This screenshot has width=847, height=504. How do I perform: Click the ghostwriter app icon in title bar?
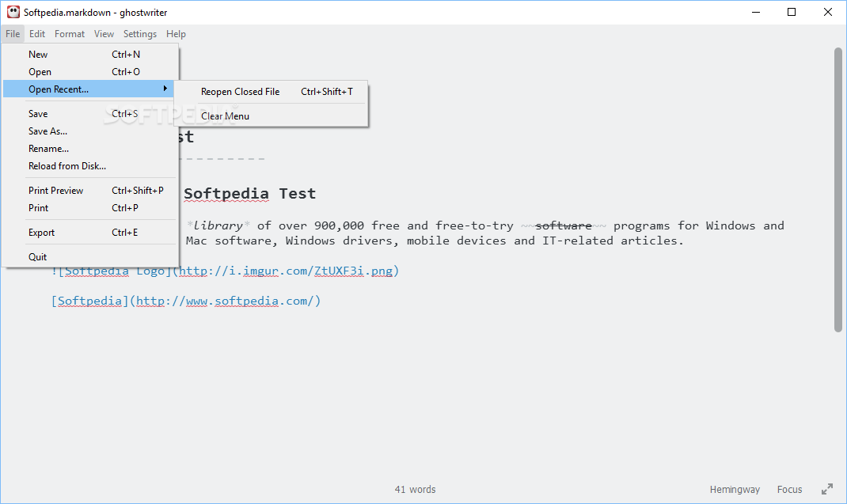pos(13,12)
